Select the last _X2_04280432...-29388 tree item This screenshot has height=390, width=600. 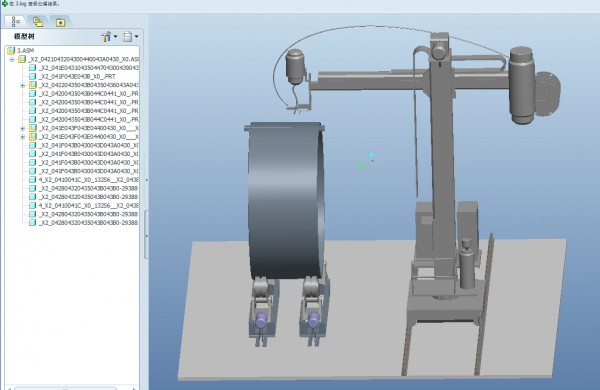point(89,222)
